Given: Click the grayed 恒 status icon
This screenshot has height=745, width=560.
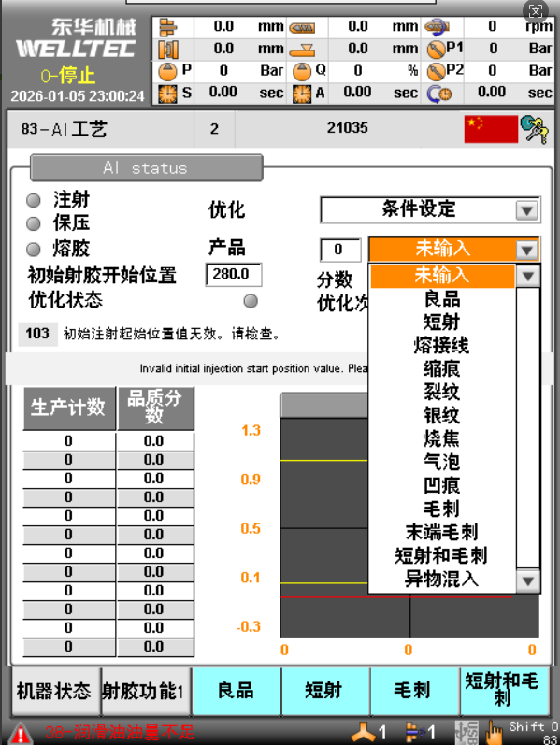Looking at the screenshot, I should [x=467, y=732].
